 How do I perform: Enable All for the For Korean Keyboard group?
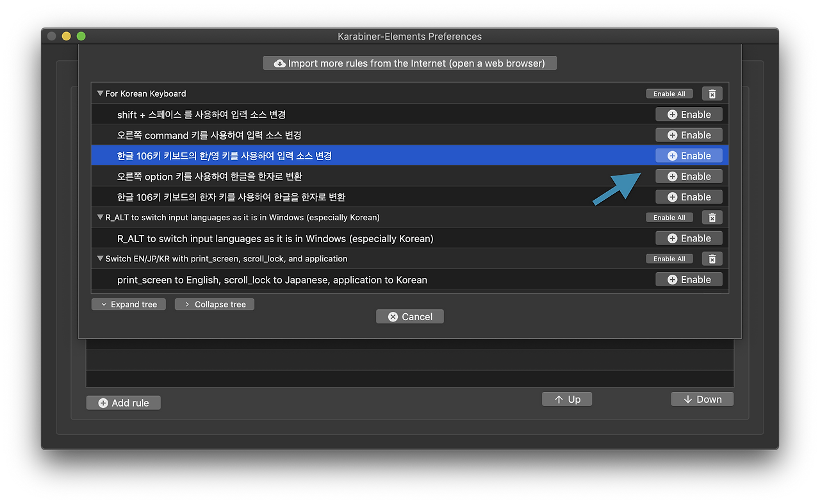point(669,93)
